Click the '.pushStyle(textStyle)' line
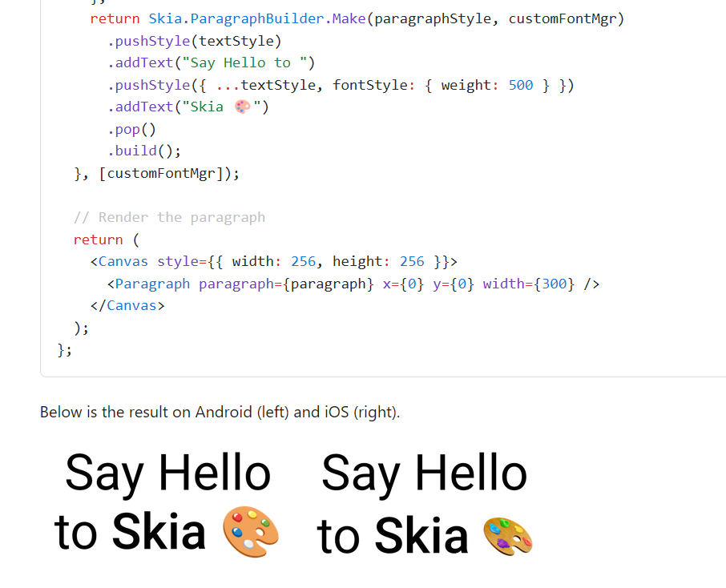The width and height of the screenshot is (726, 588). click(x=195, y=41)
